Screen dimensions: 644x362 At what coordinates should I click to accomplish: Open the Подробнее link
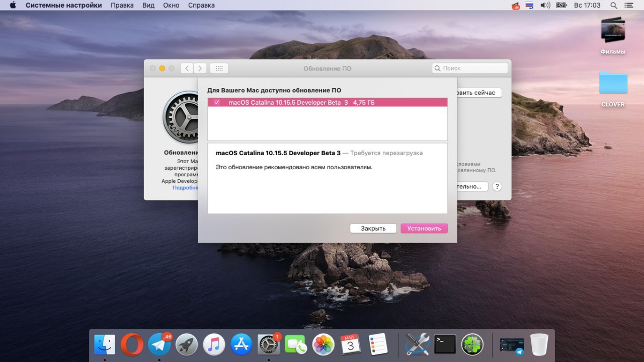185,187
